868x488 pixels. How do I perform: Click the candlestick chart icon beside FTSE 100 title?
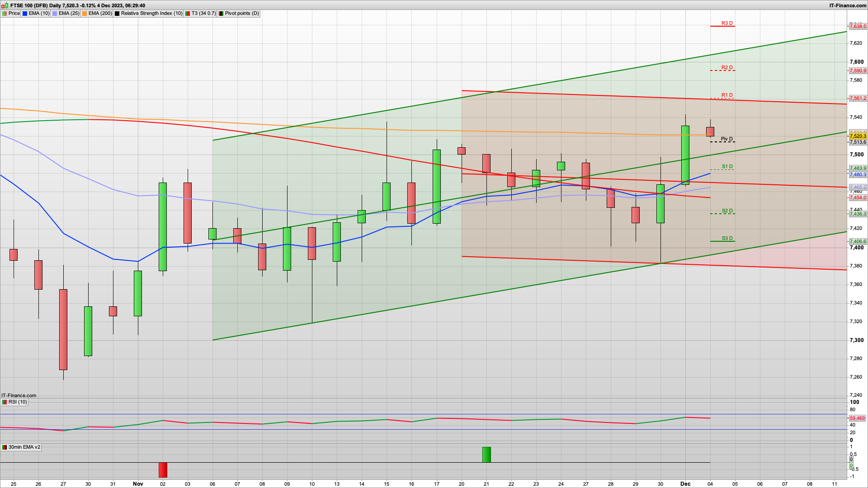pyautogui.click(x=5, y=5)
